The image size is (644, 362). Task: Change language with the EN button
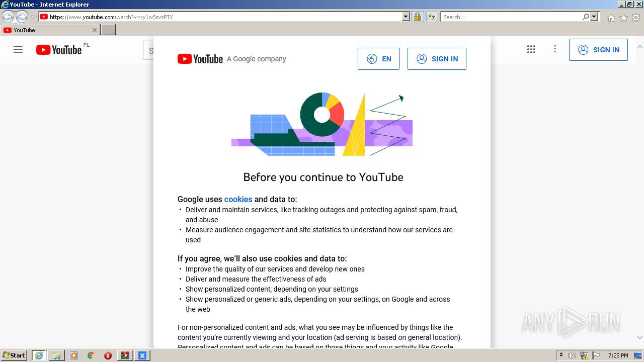(378, 59)
